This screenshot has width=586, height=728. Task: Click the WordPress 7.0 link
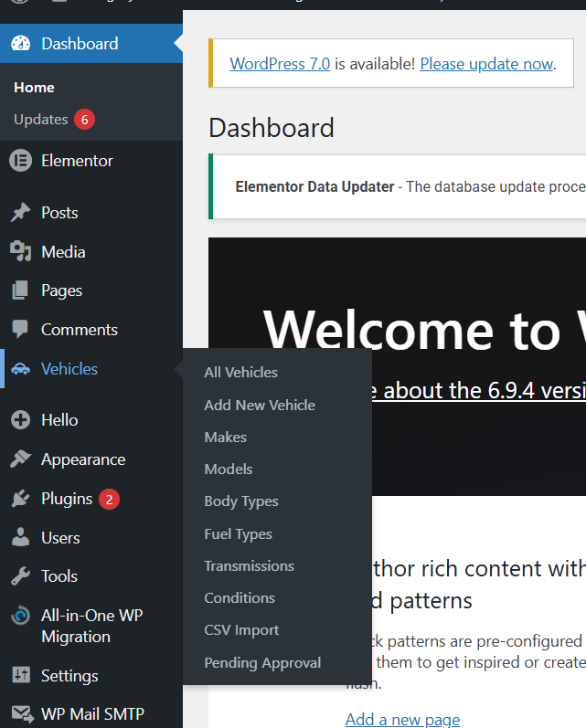click(280, 64)
